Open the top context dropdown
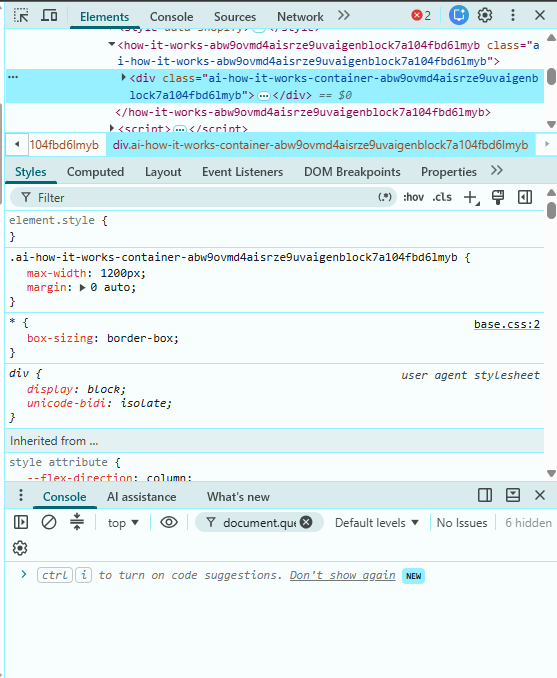 pyautogui.click(x=123, y=523)
